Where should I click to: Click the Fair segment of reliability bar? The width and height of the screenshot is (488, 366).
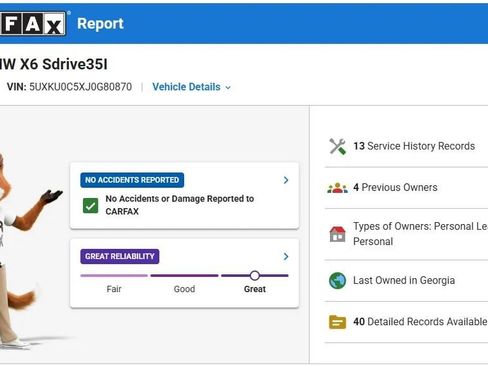(114, 276)
